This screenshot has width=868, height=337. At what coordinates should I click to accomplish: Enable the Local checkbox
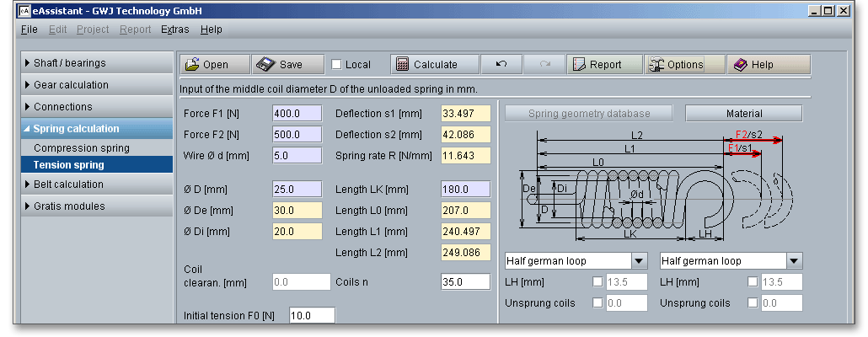click(336, 65)
